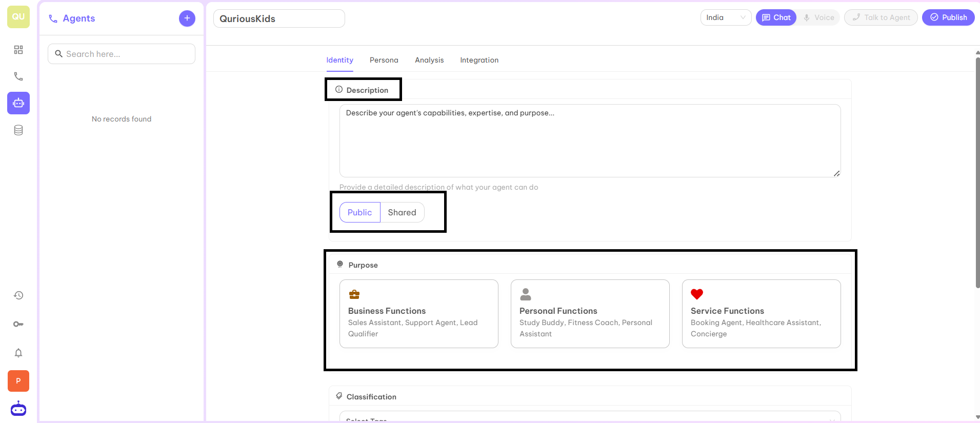The height and width of the screenshot is (423, 980).
Task: Click the Publish button
Action: coord(949,17)
